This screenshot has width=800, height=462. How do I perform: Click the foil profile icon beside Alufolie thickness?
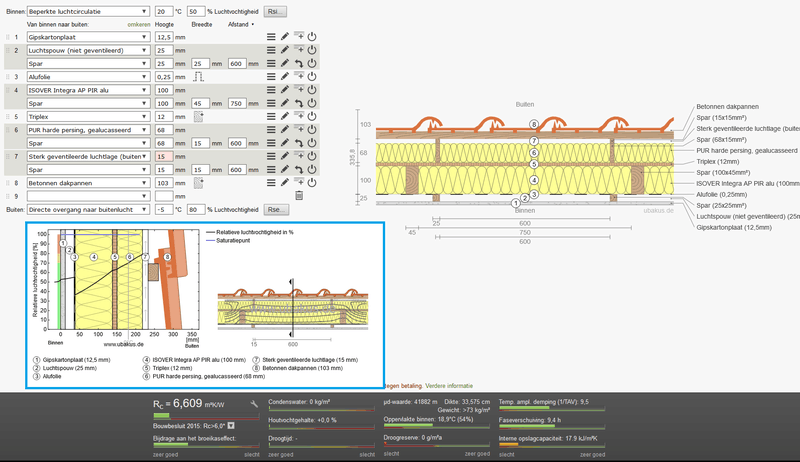pos(199,77)
